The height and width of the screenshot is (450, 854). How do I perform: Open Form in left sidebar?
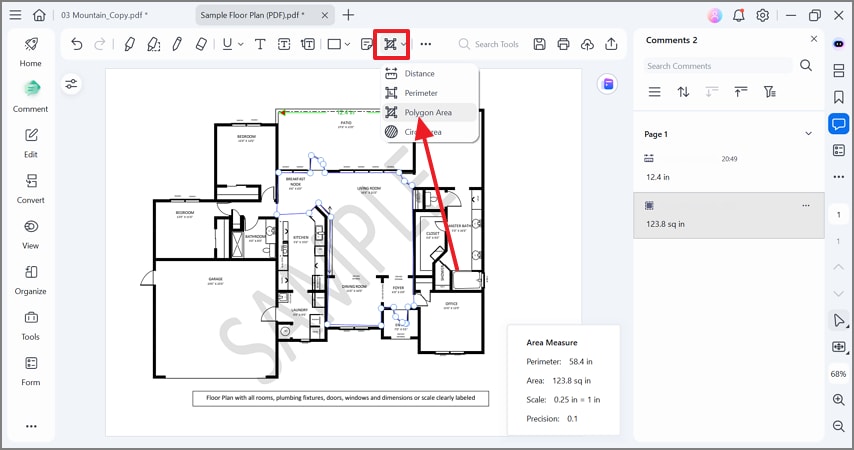click(30, 371)
